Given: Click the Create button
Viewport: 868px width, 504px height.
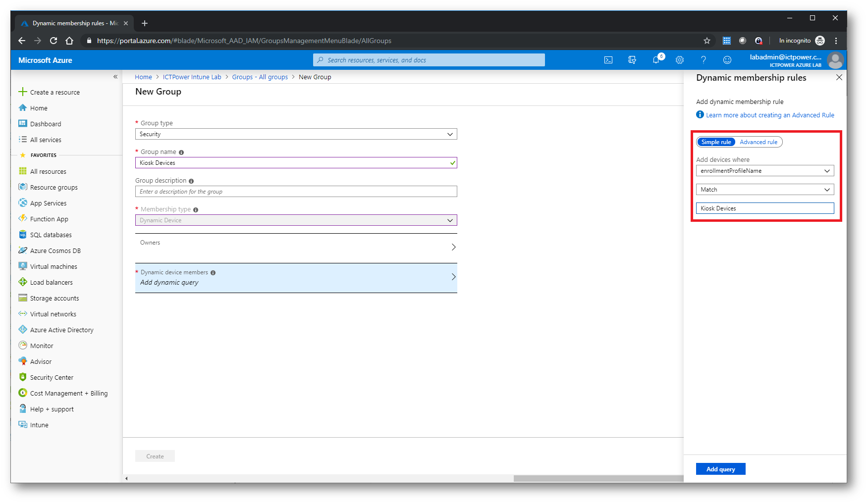Looking at the screenshot, I should (155, 456).
